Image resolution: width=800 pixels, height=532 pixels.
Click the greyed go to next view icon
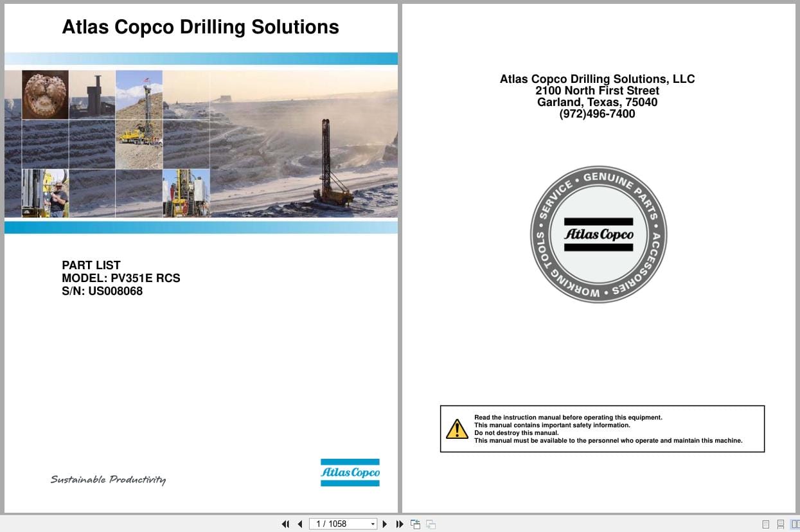(431, 524)
